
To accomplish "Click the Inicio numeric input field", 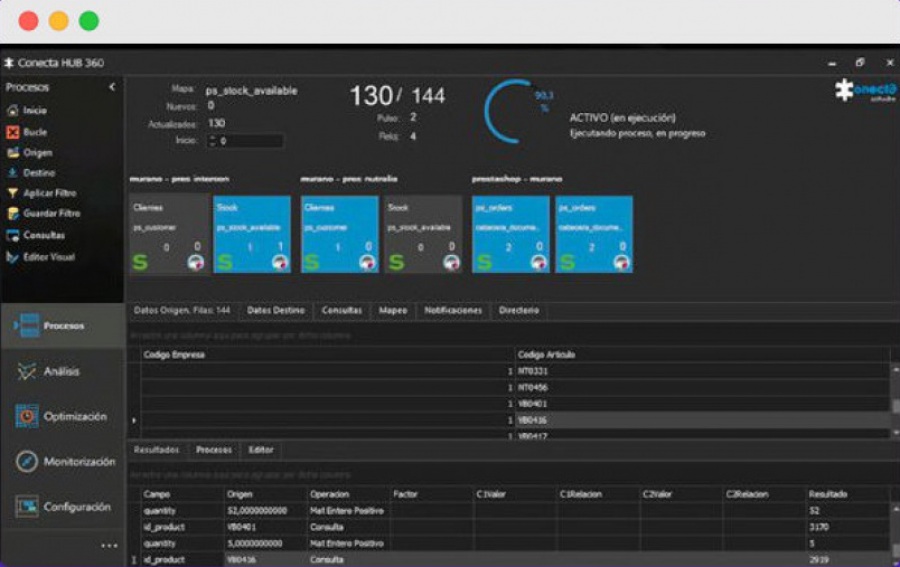I will [245, 141].
